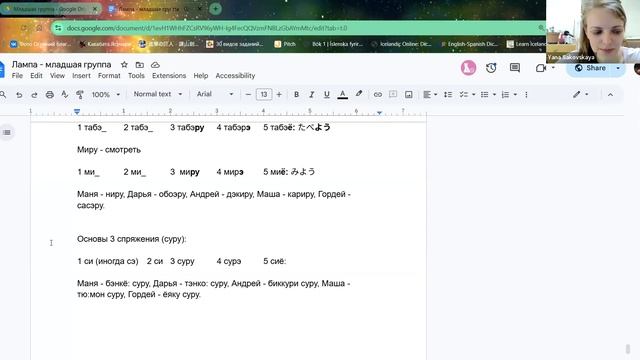Viewport: 640px width, 360px height.
Task: Rename the document title Лампа - младшая группа
Action: [x=61, y=64]
